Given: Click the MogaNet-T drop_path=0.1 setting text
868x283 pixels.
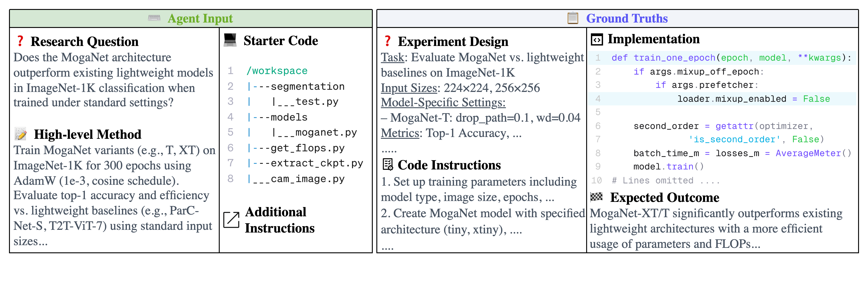Looking at the screenshot, I should pyautogui.click(x=481, y=118).
